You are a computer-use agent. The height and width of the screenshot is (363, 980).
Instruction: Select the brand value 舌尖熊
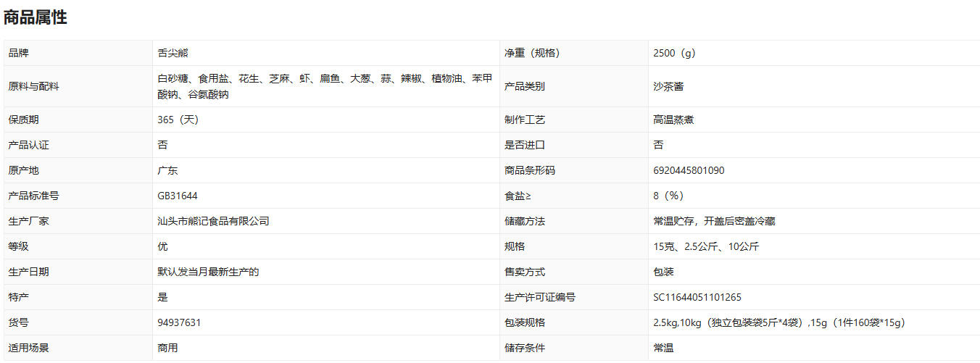[x=173, y=53]
